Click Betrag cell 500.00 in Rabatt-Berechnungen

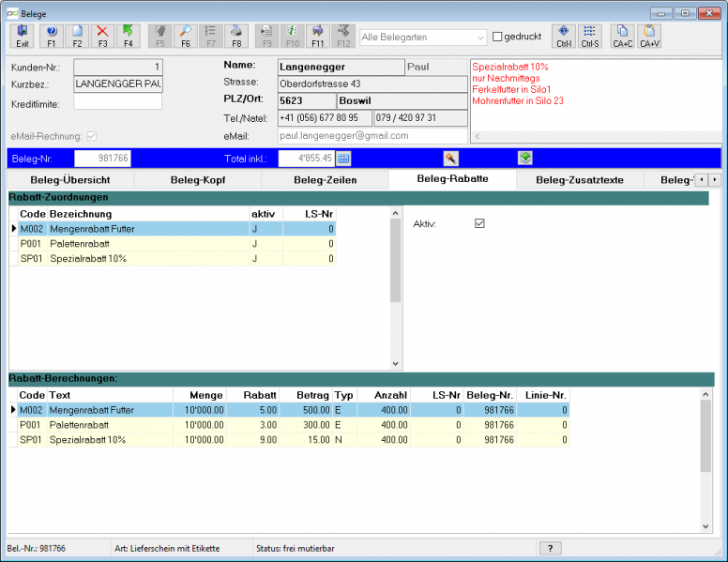(x=305, y=410)
